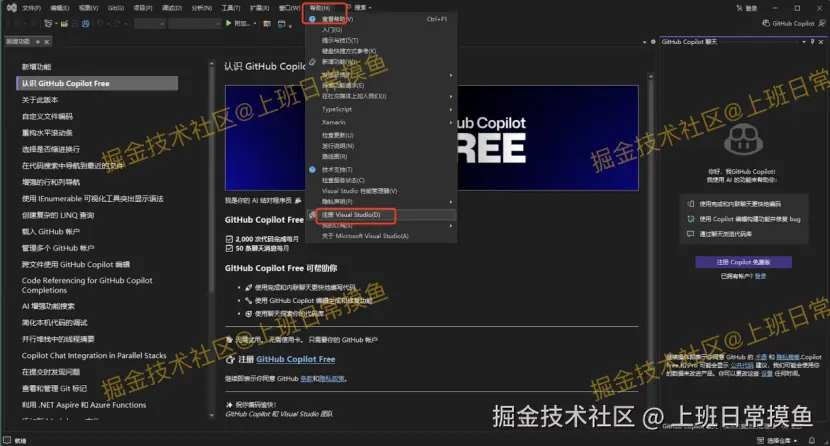Image resolution: width=830 pixels, height=446 pixels.
Task: Click the green Start/Attach play icon
Action: point(229,23)
